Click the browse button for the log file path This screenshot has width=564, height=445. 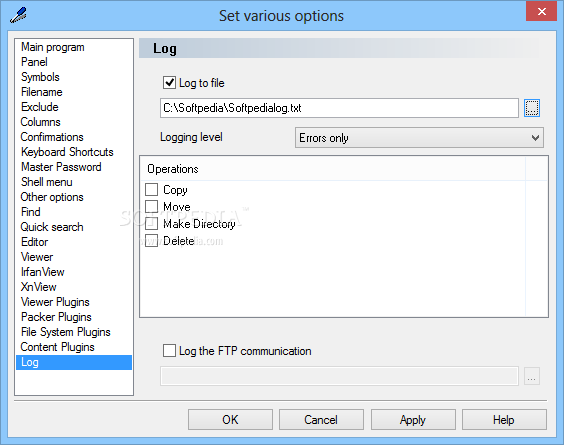click(532, 108)
